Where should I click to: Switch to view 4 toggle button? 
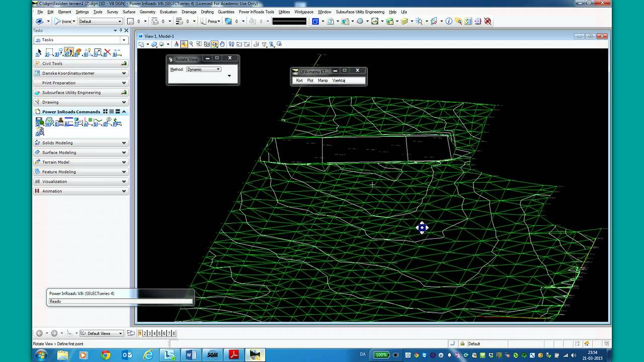(x=154, y=333)
